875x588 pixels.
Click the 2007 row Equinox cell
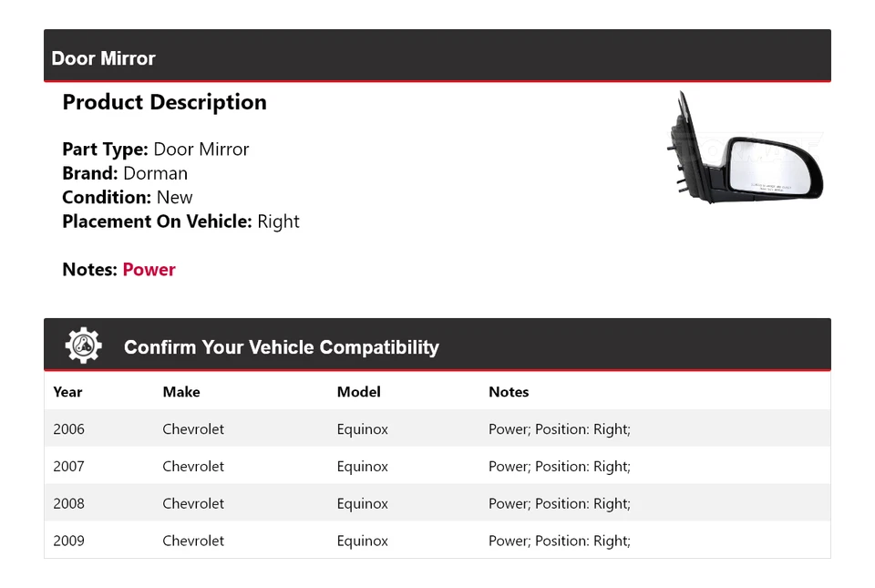[x=362, y=466]
